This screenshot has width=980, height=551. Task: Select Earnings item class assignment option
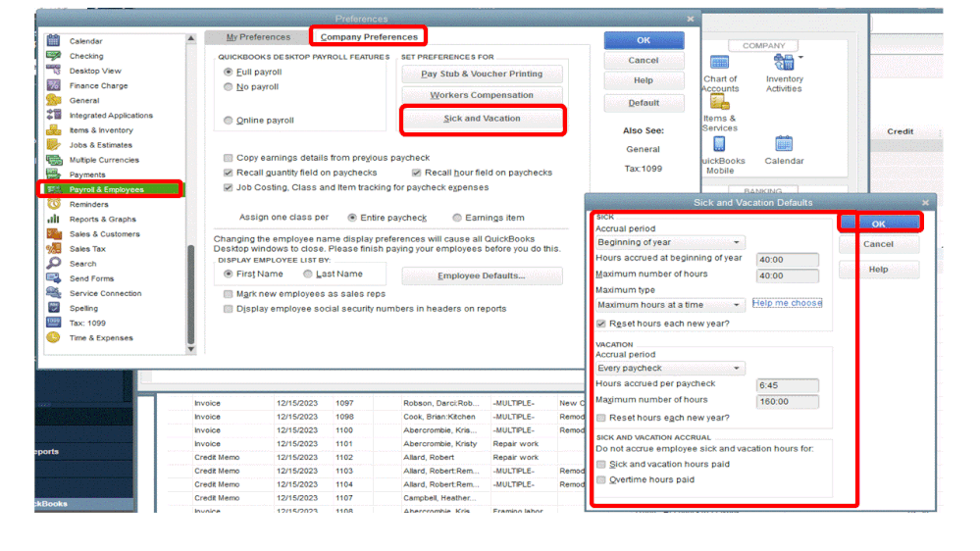pos(457,218)
